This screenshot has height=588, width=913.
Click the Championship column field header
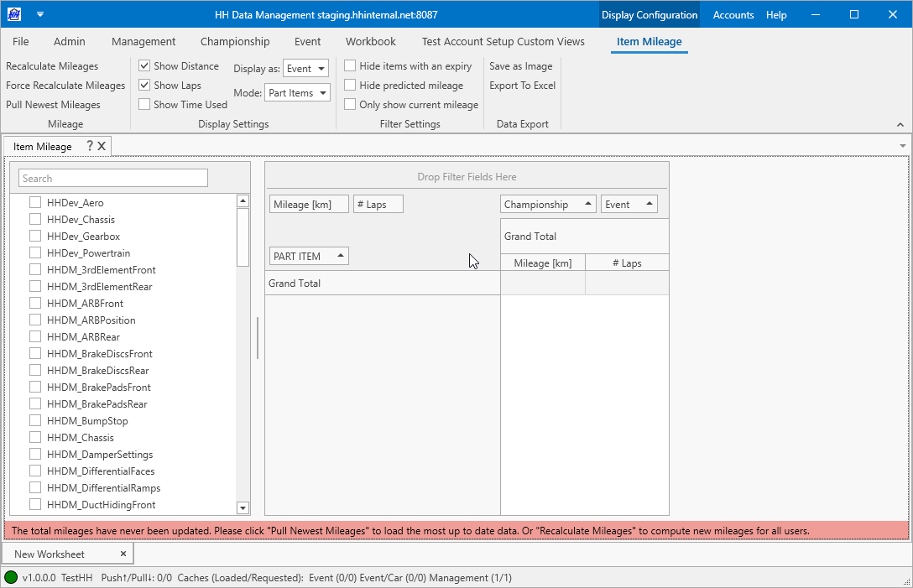(548, 205)
